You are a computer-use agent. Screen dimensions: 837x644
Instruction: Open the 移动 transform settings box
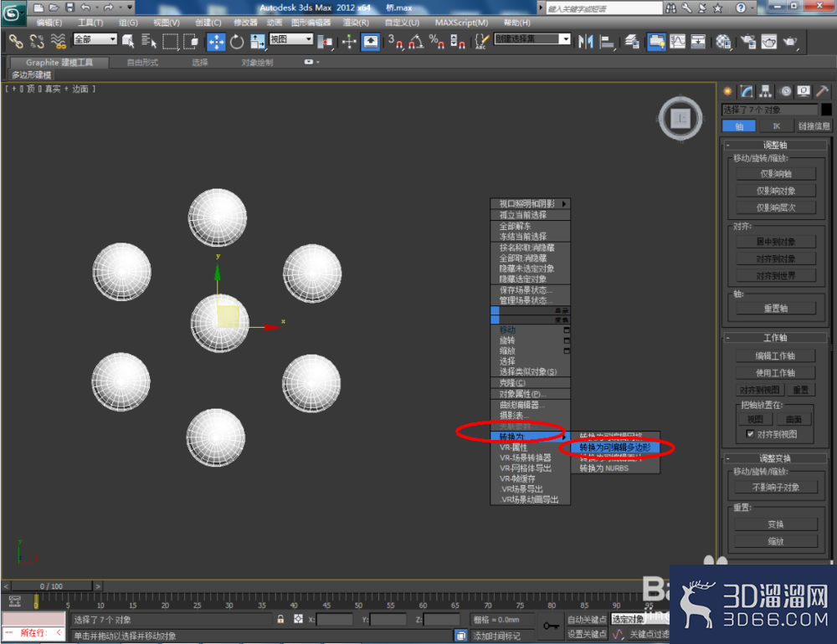567,330
